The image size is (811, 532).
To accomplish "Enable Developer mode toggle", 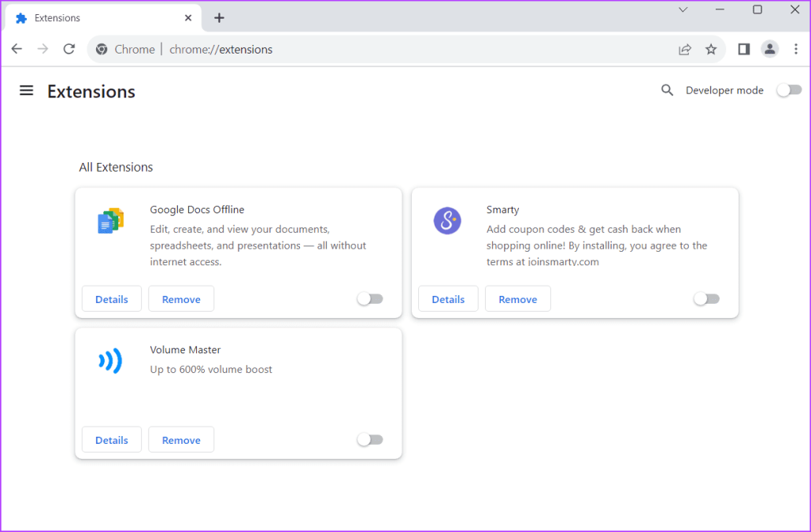I will (x=789, y=90).
